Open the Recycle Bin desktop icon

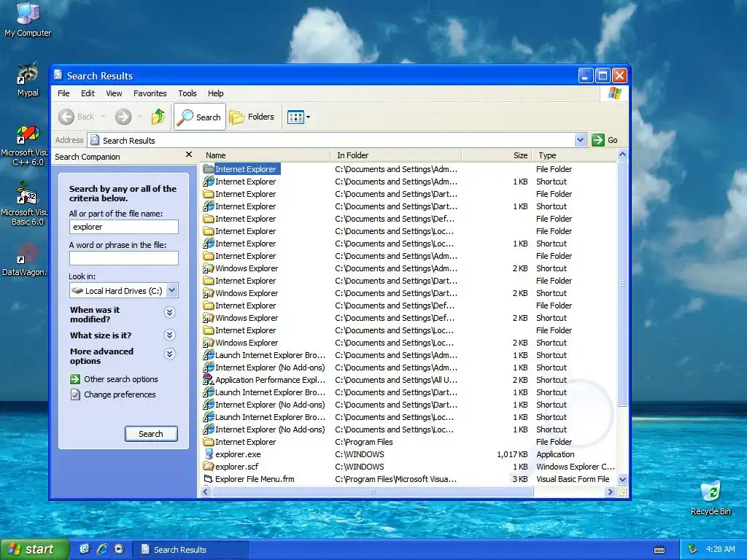click(711, 498)
